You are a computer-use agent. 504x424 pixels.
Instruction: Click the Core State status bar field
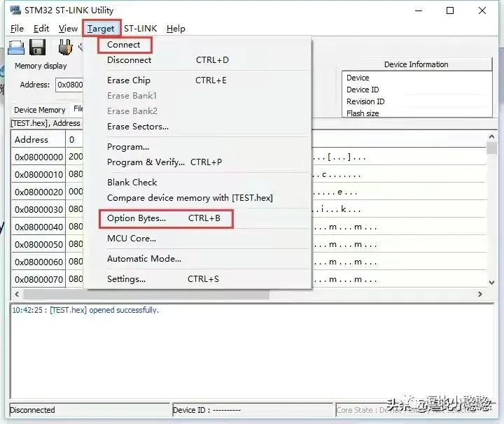414,410
